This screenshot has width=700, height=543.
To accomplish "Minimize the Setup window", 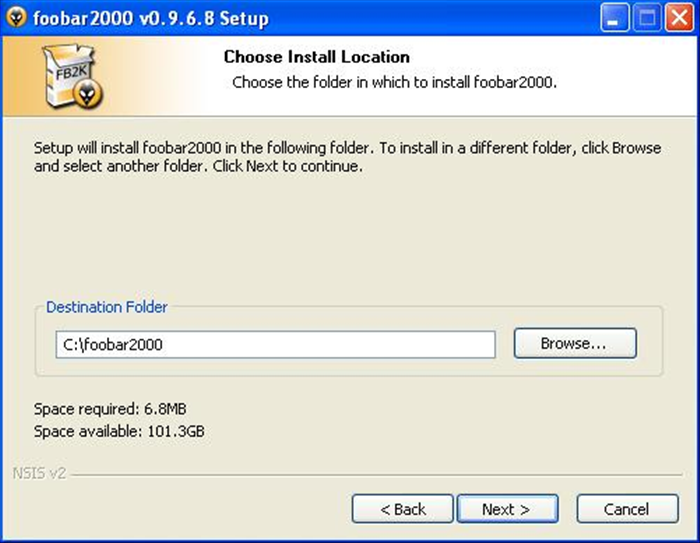I will click(615, 18).
